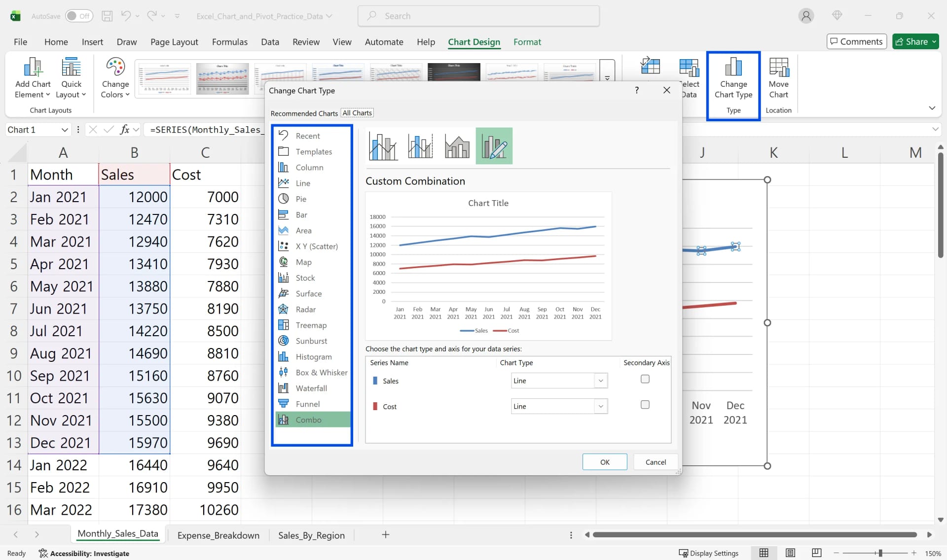
Task: Confirm chart changes with OK
Action: [605, 462]
